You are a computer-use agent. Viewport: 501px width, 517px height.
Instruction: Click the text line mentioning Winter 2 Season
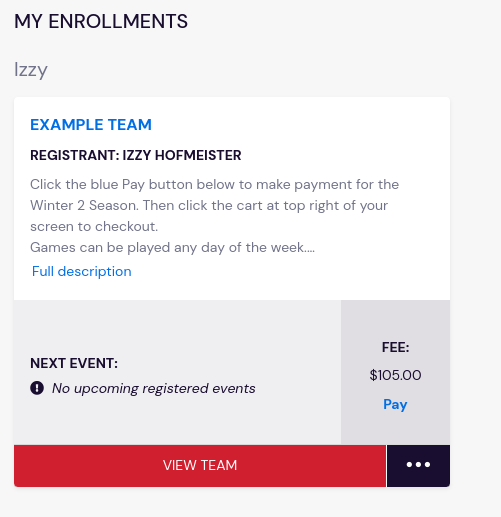pos(209,205)
